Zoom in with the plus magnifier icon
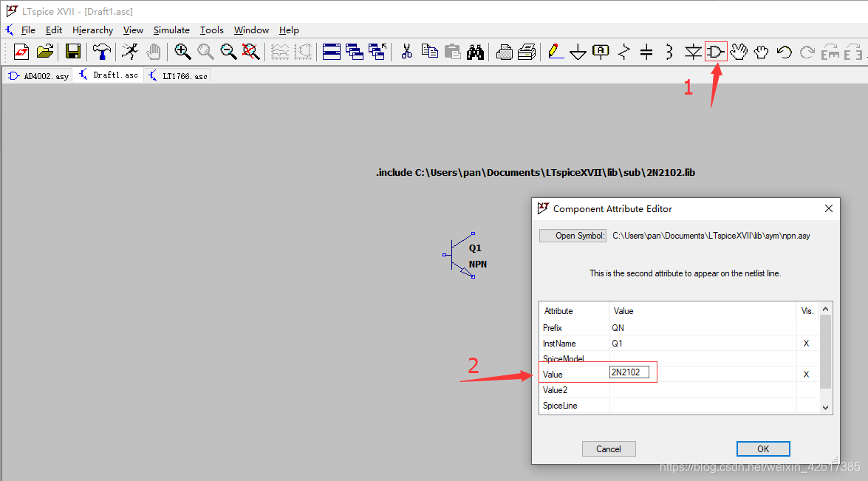This screenshot has width=868, height=481. pos(182,52)
